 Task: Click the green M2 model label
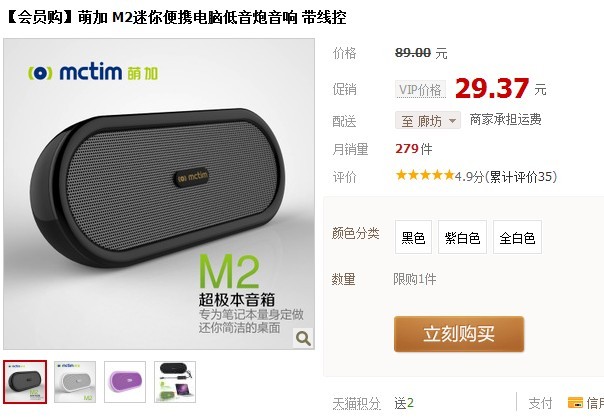229,272
